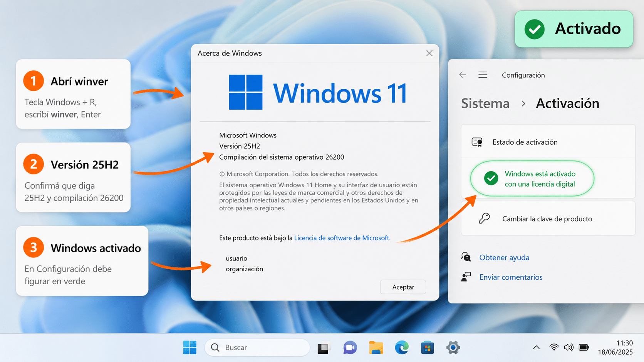This screenshot has width=644, height=362.
Task: Open Cambiar la clave de producto
Action: tap(548, 219)
